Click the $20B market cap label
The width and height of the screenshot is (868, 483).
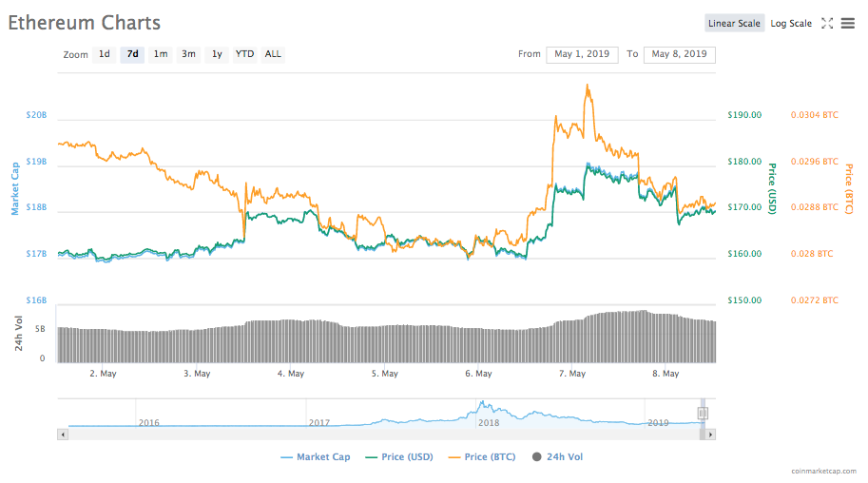tap(36, 115)
